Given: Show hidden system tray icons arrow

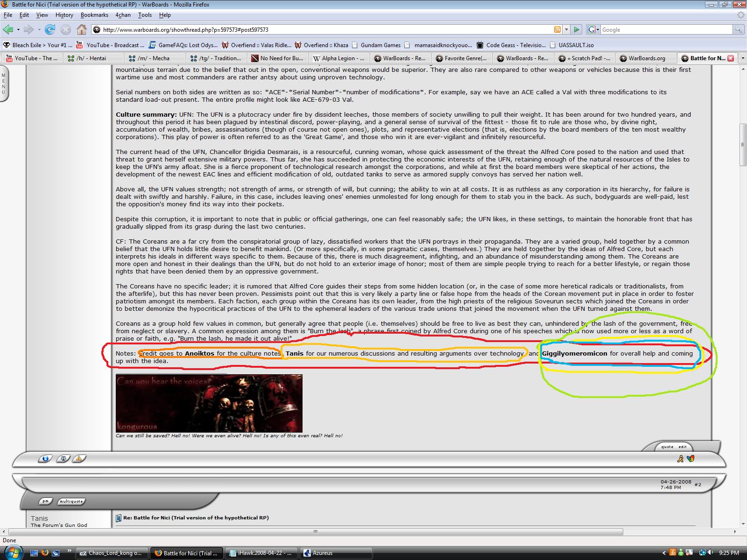Looking at the screenshot, I should click(x=664, y=553).
